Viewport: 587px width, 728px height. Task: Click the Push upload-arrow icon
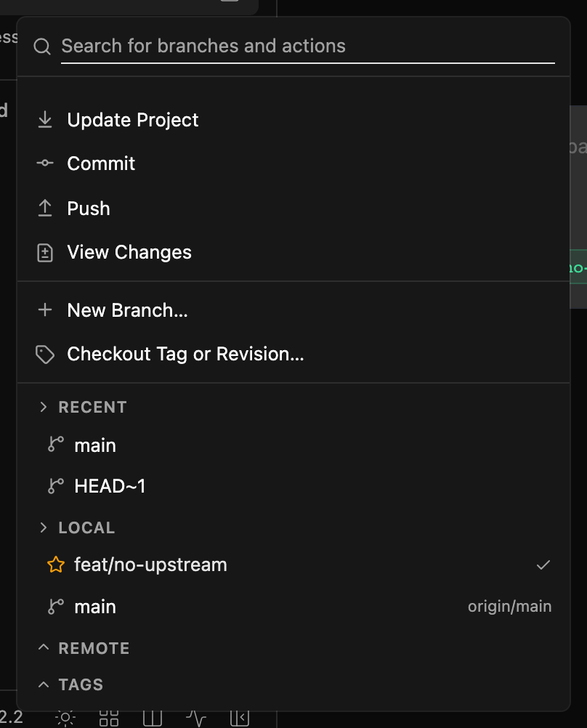pyautogui.click(x=45, y=208)
